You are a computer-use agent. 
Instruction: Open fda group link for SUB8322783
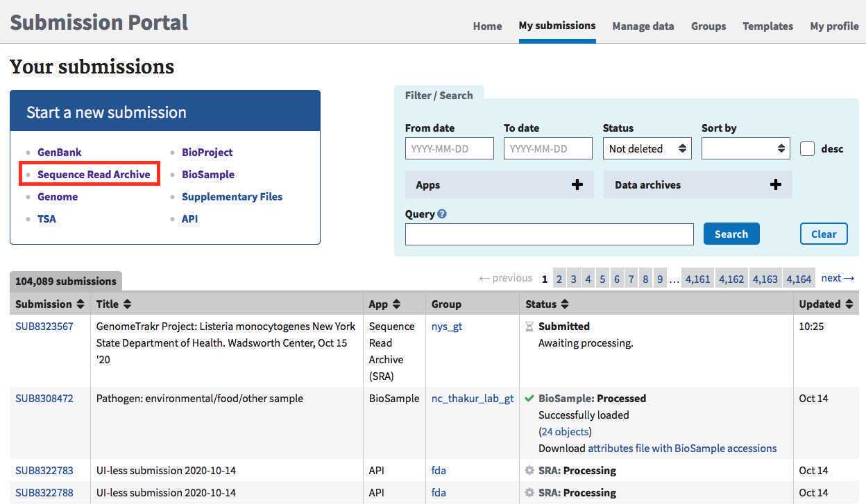(439, 470)
